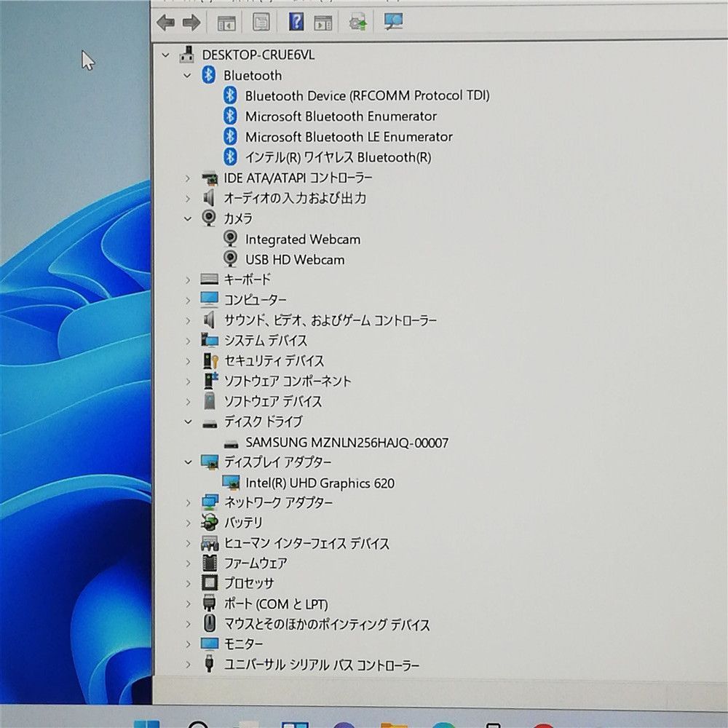Collapse the Bluetooth category
The image size is (728, 728).
[187, 75]
